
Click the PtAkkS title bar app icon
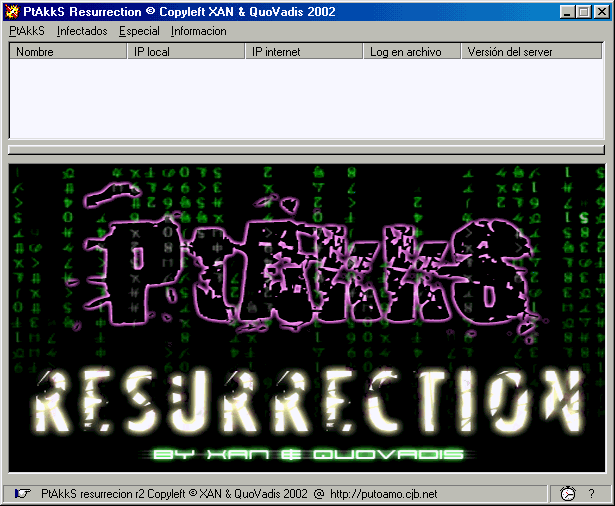pyautogui.click(x=12, y=12)
